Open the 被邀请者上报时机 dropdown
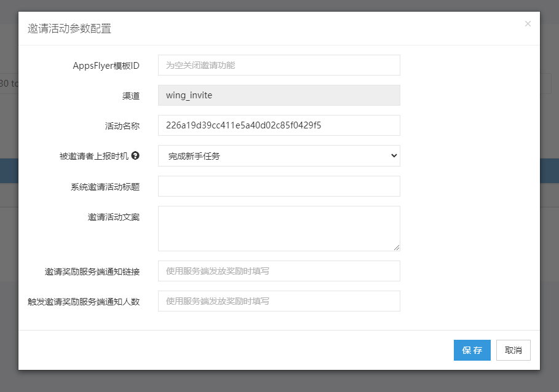The height and width of the screenshot is (392, 559). (279, 155)
